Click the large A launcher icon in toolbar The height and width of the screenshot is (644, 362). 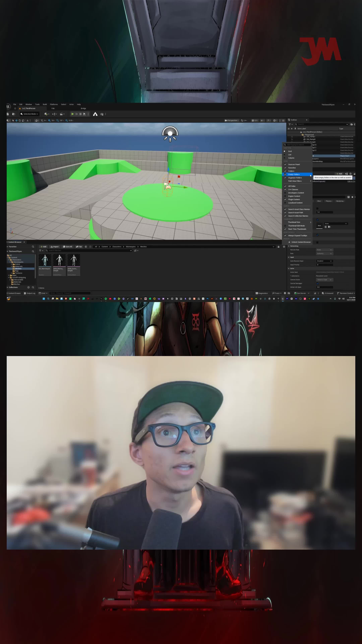click(x=95, y=114)
